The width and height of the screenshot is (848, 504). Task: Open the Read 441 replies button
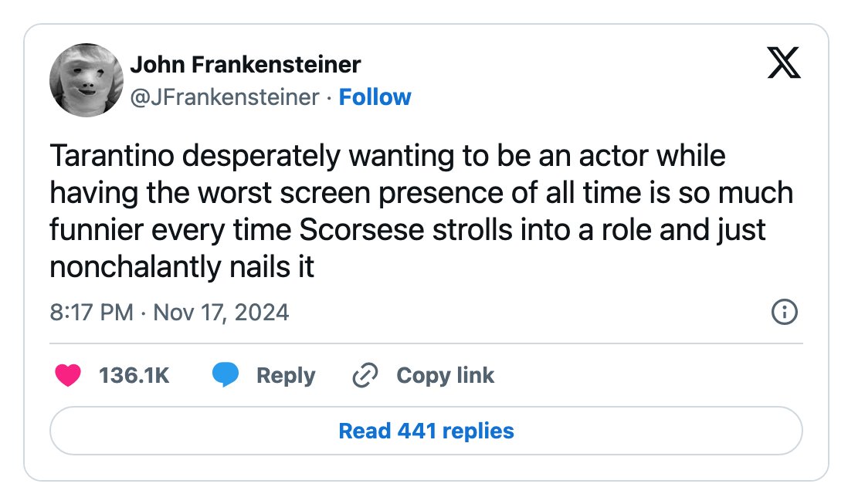[x=426, y=431]
